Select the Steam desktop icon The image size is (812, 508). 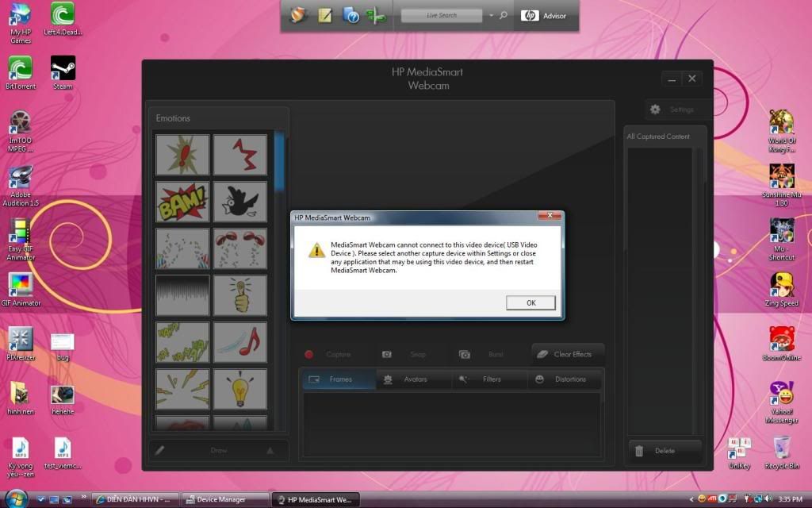(x=63, y=72)
